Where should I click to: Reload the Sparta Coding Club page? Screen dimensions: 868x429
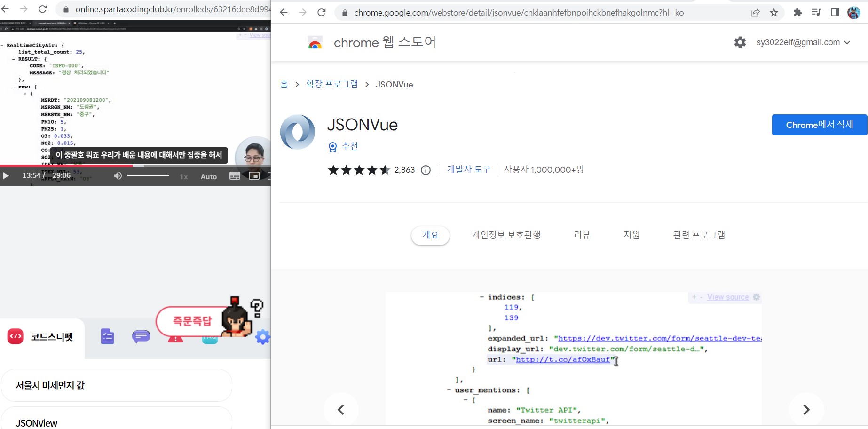pyautogui.click(x=43, y=9)
